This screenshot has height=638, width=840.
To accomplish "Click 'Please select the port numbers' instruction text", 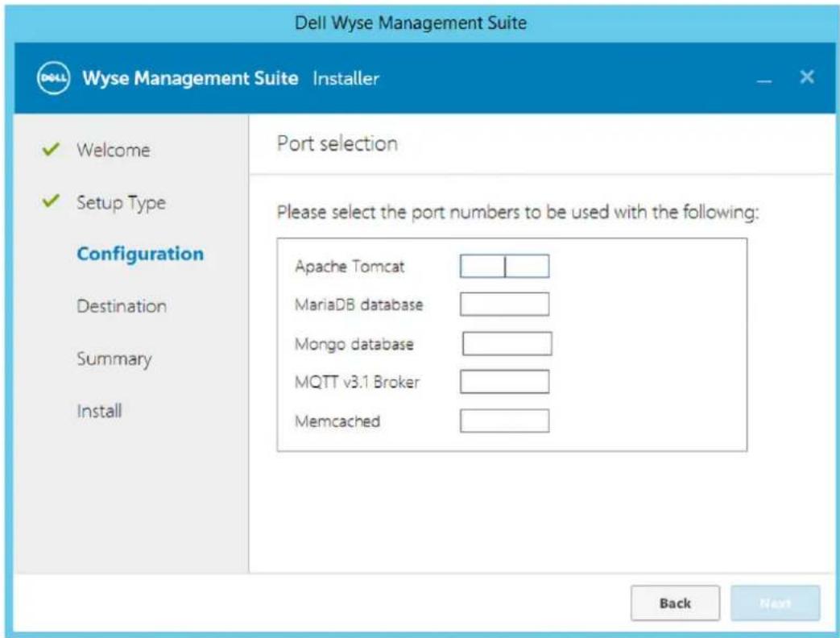I will point(518,213).
